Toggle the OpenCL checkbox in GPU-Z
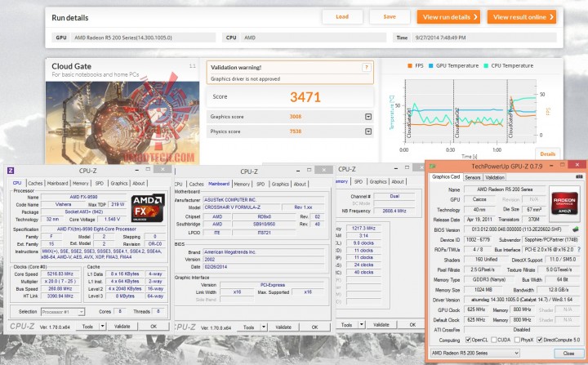Image resolution: width=588 pixels, height=365 pixels. [x=468, y=340]
